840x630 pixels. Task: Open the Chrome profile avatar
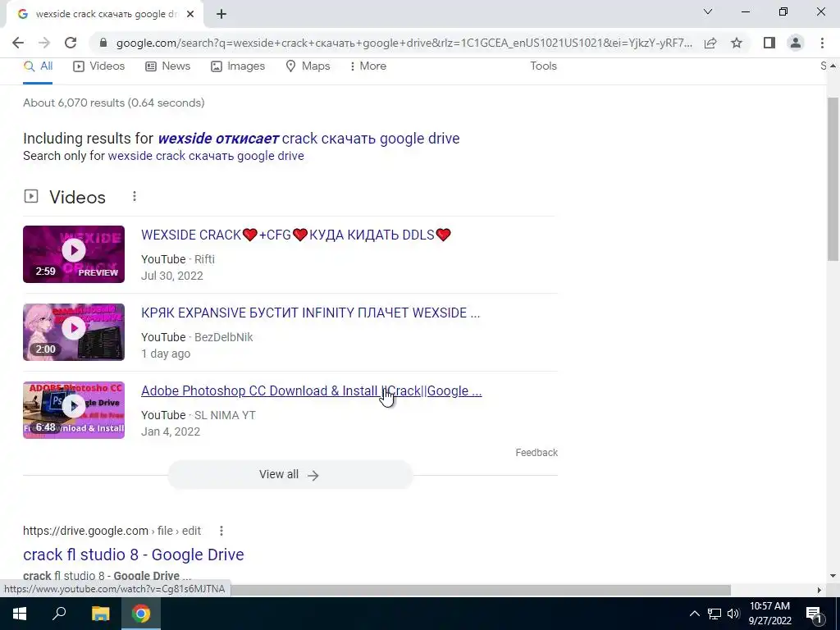[796, 43]
